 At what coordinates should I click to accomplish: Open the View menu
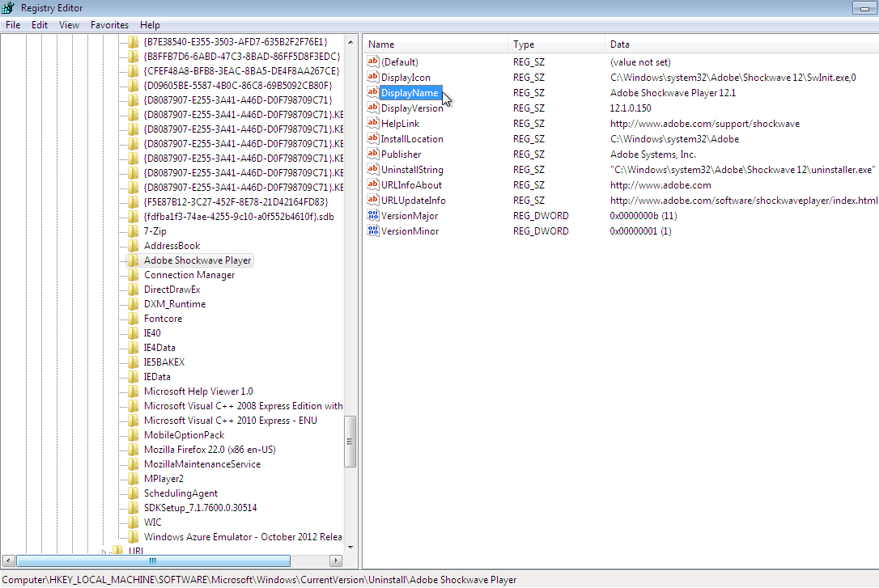click(x=70, y=25)
